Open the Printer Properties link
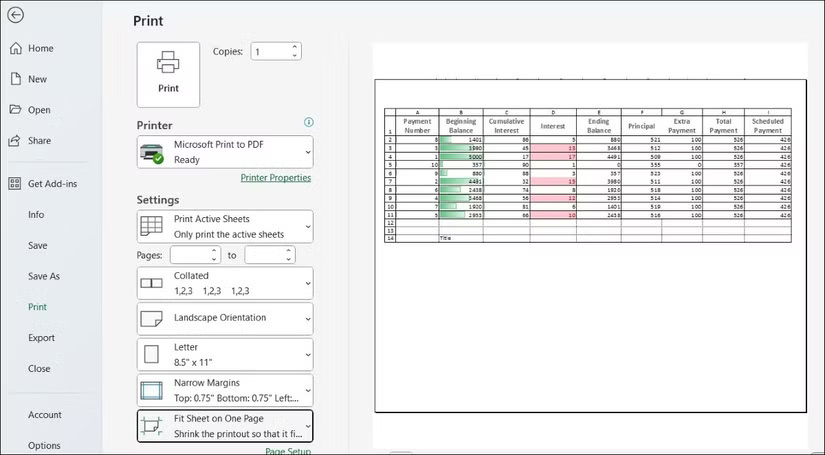Viewport: 825px width, 455px height. [x=276, y=178]
